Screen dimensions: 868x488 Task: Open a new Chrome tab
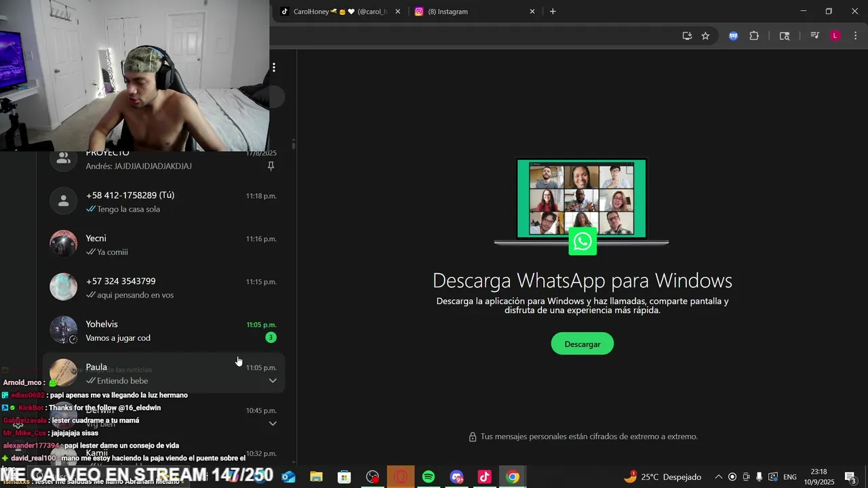tap(553, 12)
